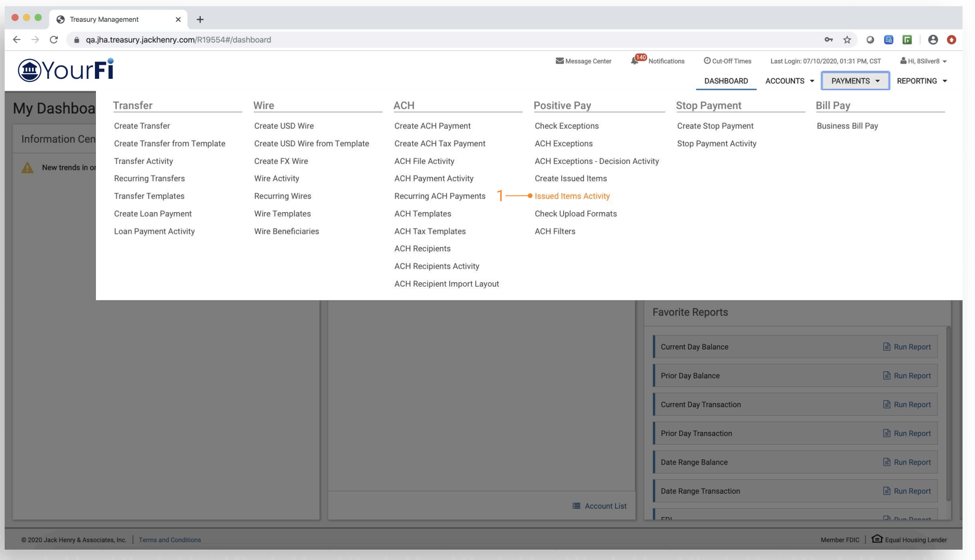
Task: Go to the Dashboard tab
Action: [726, 81]
